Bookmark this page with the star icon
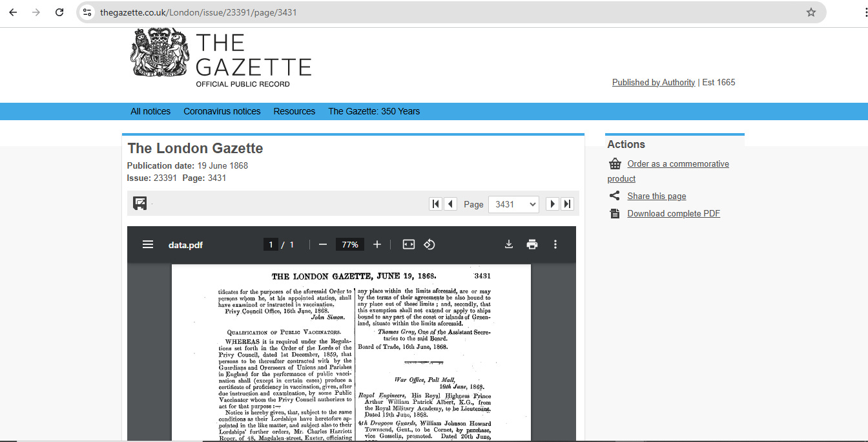This screenshot has width=868, height=442. [x=811, y=12]
